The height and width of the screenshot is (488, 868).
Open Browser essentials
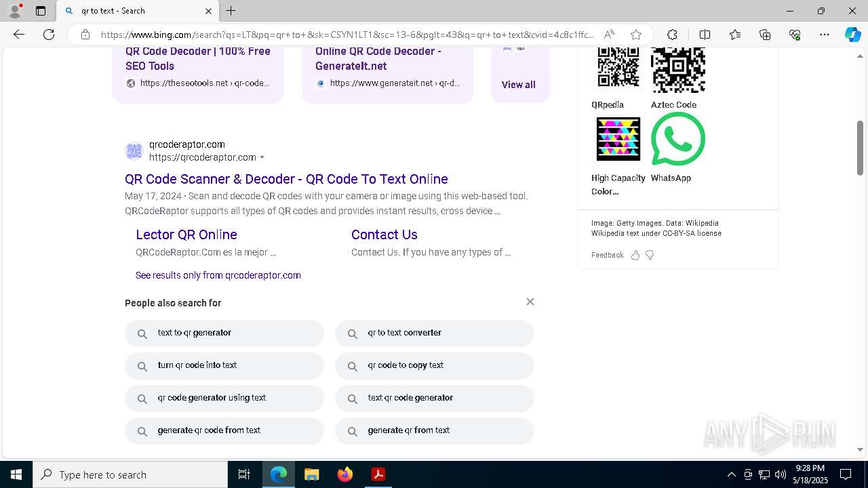(x=795, y=35)
